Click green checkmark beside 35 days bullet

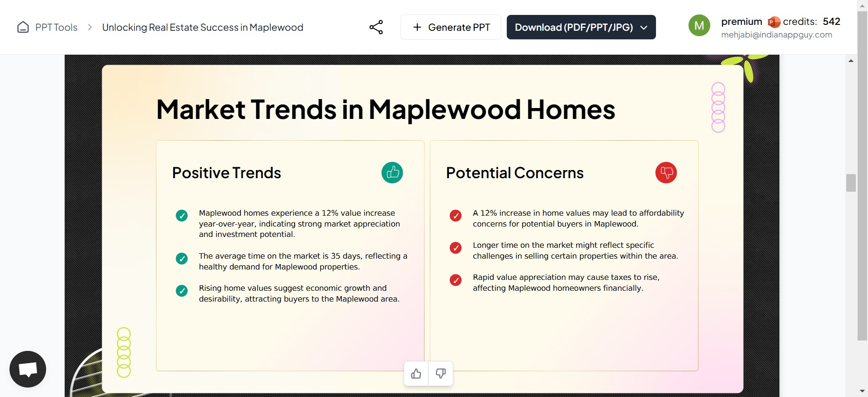pyautogui.click(x=182, y=259)
